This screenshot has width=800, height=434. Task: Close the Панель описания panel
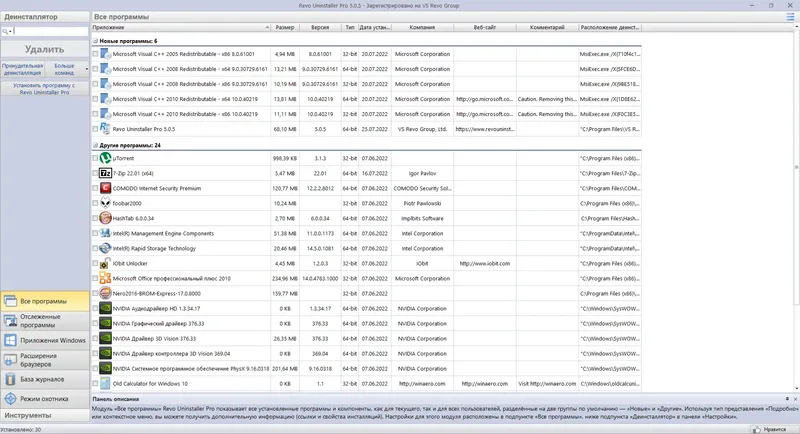click(x=795, y=399)
